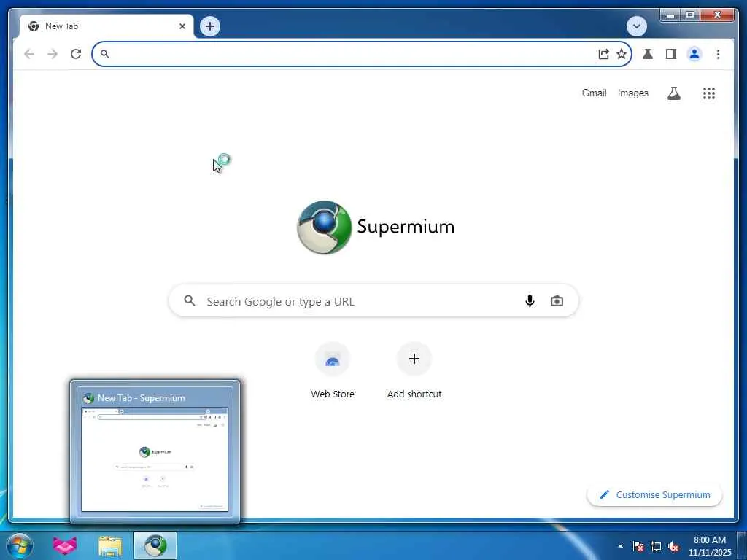This screenshot has width=747, height=560.
Task: Open the Action Center flag icon
Action: click(638, 546)
